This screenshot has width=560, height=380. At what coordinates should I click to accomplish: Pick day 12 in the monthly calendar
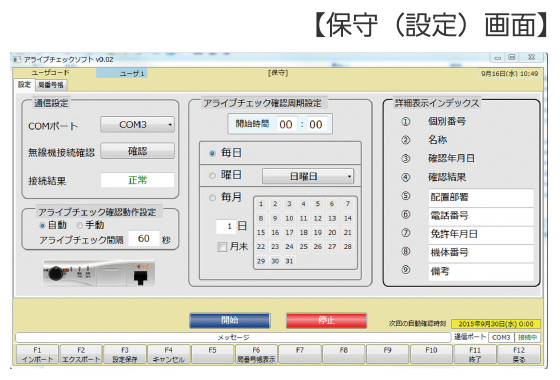click(x=318, y=218)
